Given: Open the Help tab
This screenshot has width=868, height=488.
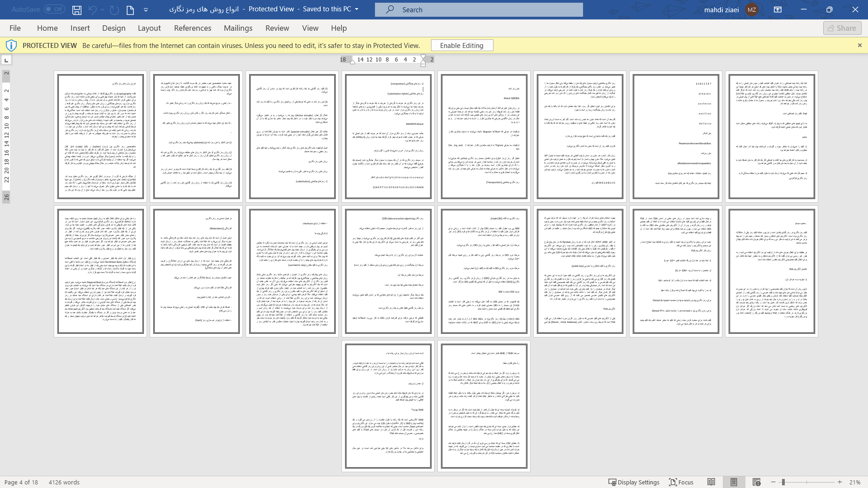Looking at the screenshot, I should (x=339, y=28).
